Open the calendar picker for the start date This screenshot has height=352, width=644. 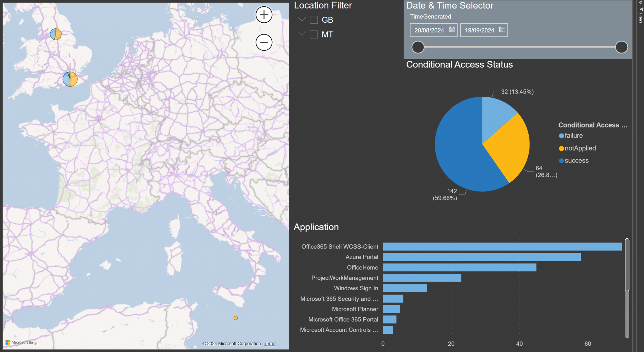click(x=452, y=30)
